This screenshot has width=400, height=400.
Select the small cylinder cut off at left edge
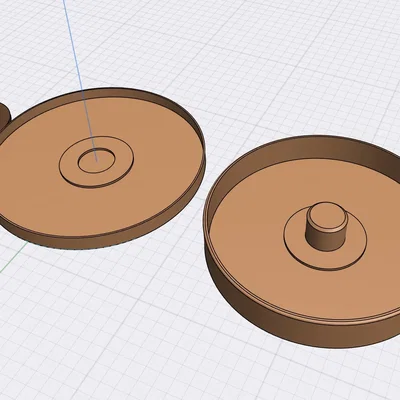pyautogui.click(x=4, y=118)
